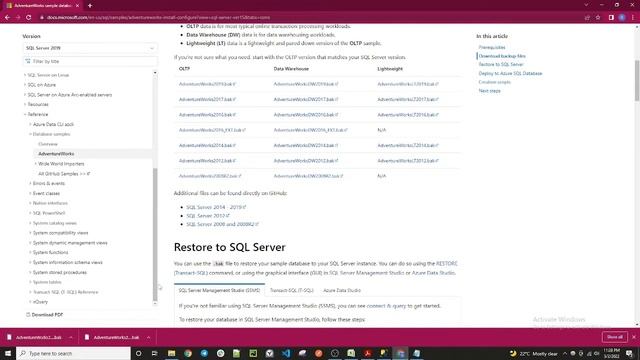640x360 pixels.
Task: Download AdventureWorksDW2017.bak file
Action: point(306,100)
